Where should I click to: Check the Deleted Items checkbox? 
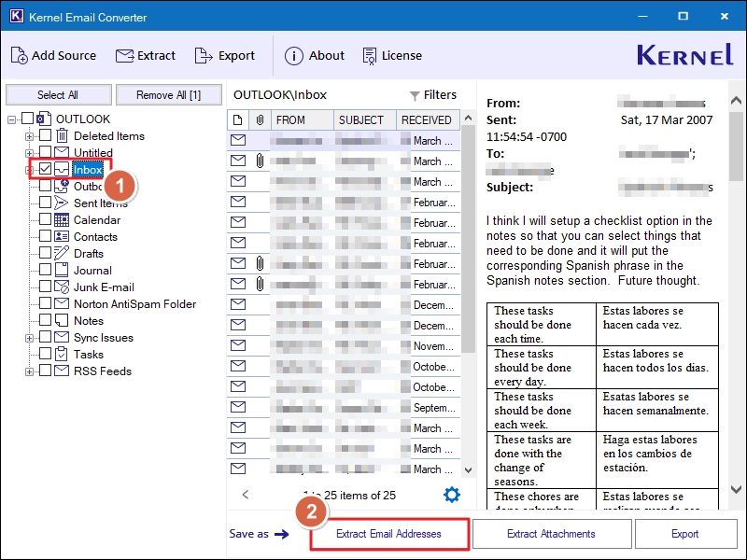[x=45, y=135]
